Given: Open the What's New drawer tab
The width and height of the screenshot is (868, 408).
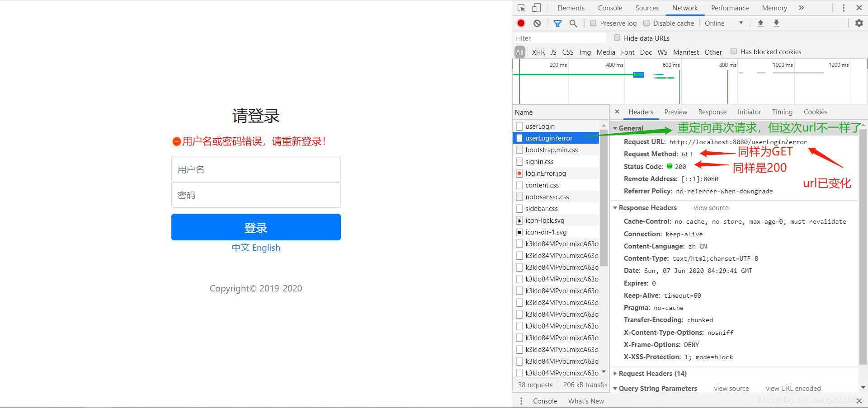Looking at the screenshot, I should coord(586,401).
